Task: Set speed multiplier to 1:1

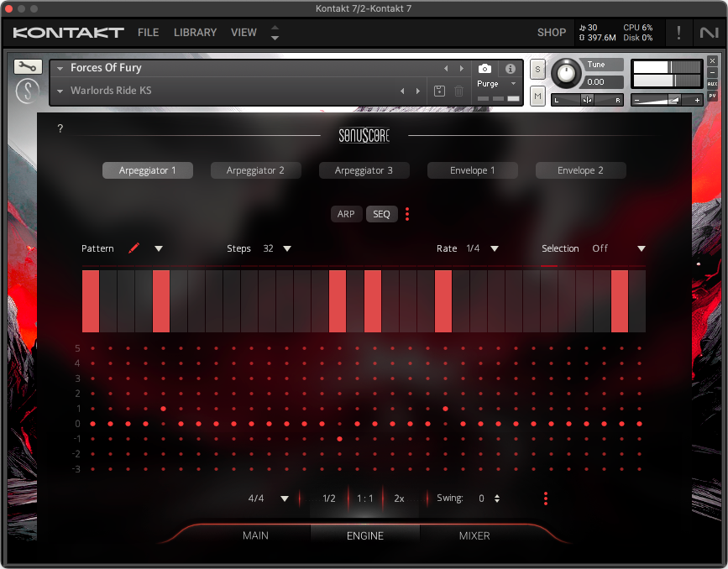Action: click(365, 499)
